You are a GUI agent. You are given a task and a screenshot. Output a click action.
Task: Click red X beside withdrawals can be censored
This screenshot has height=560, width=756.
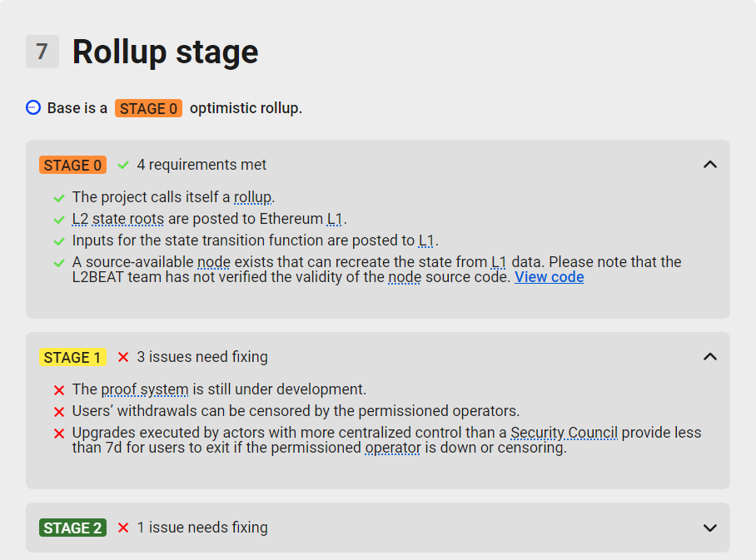coord(59,412)
